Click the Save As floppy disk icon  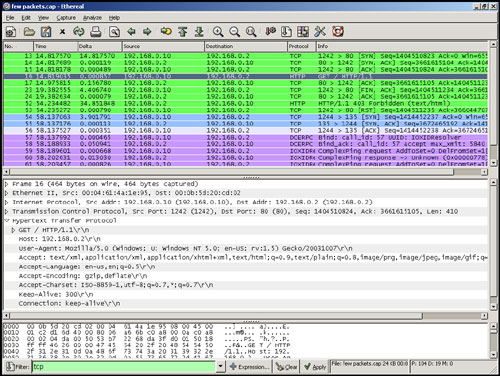tap(46, 32)
